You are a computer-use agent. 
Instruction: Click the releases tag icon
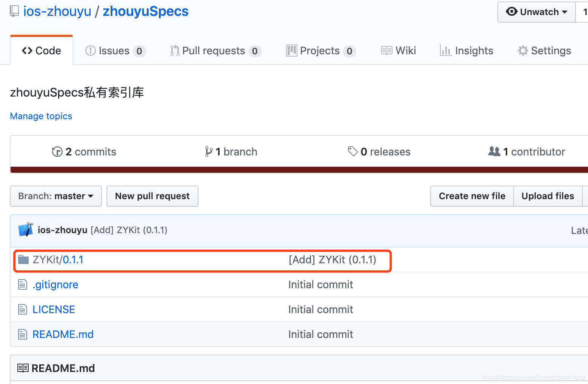[353, 152]
